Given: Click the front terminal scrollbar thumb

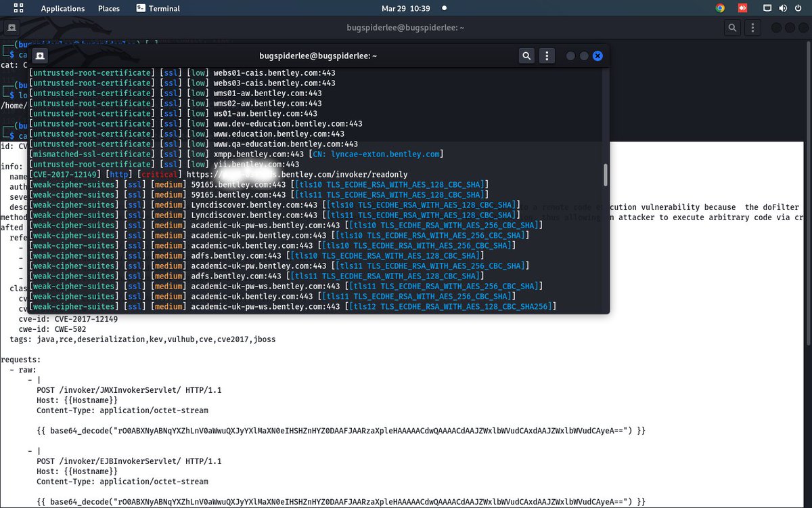Looking at the screenshot, I should click(x=606, y=174).
